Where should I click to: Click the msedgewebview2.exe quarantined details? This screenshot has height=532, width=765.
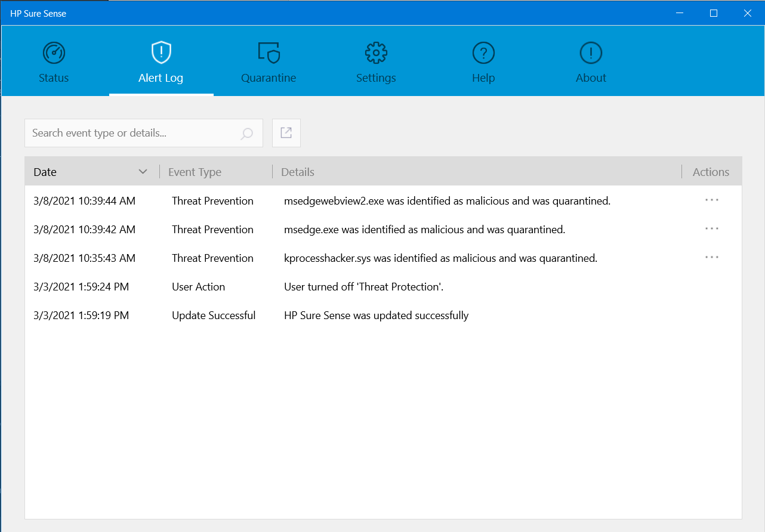click(448, 201)
